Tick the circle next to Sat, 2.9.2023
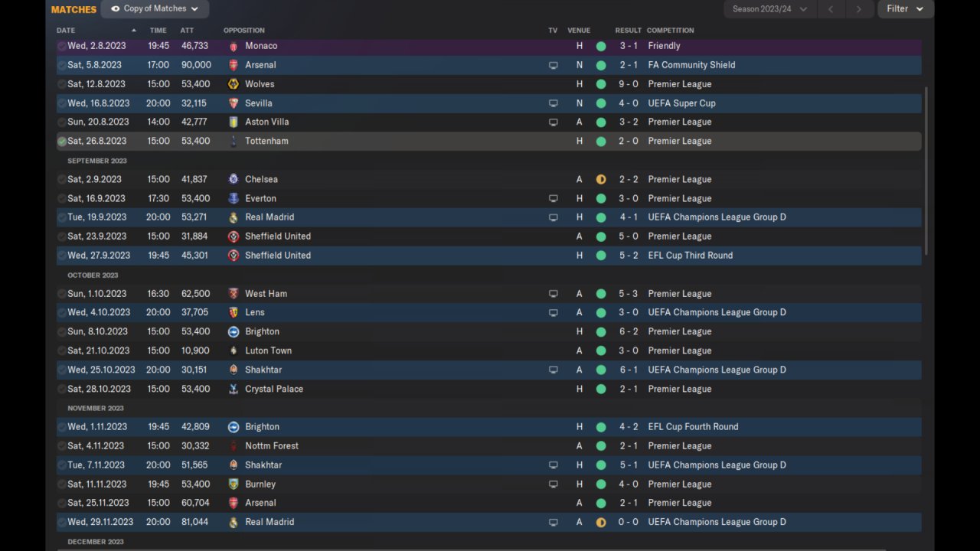This screenshot has height=551, width=980. pos(62,180)
